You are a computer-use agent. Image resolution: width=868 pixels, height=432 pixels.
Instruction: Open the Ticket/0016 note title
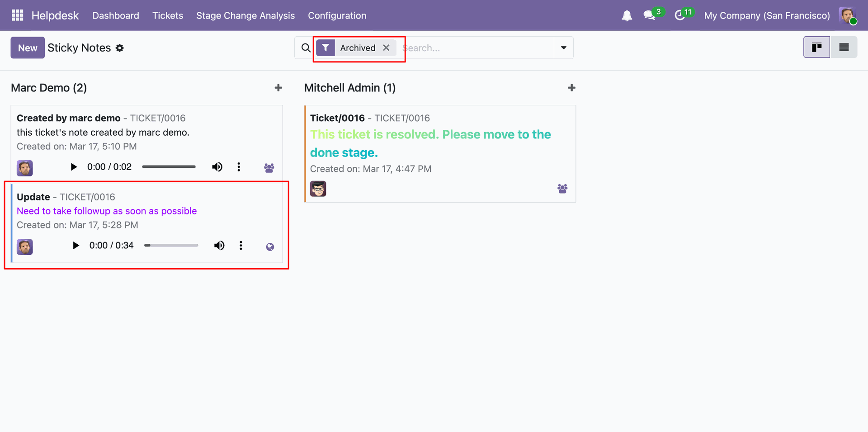337,118
